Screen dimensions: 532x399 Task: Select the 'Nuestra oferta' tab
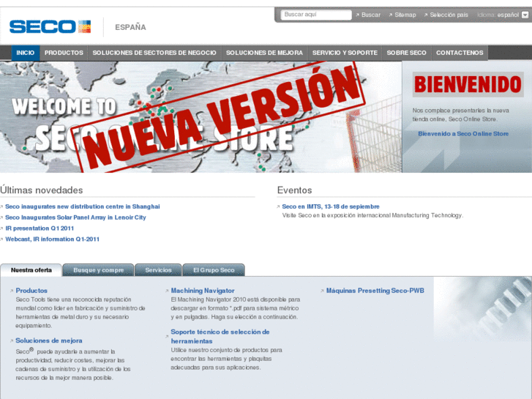[31, 270]
